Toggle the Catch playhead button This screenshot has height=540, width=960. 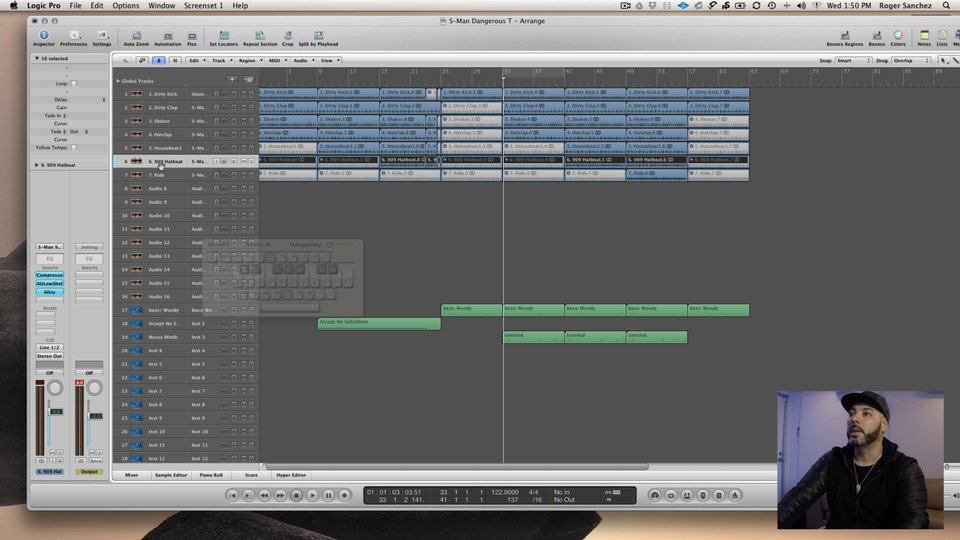pyautogui.click(x=159, y=61)
